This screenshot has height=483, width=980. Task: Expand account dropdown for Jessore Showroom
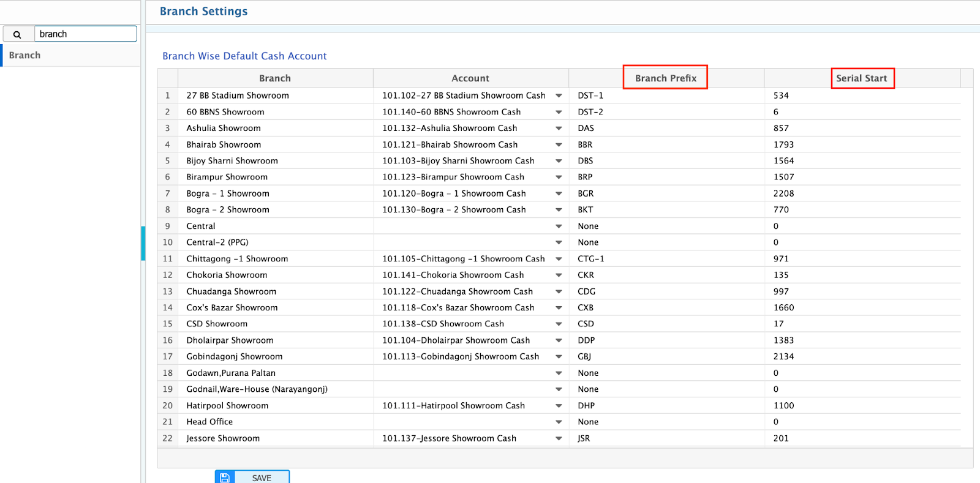click(x=559, y=438)
